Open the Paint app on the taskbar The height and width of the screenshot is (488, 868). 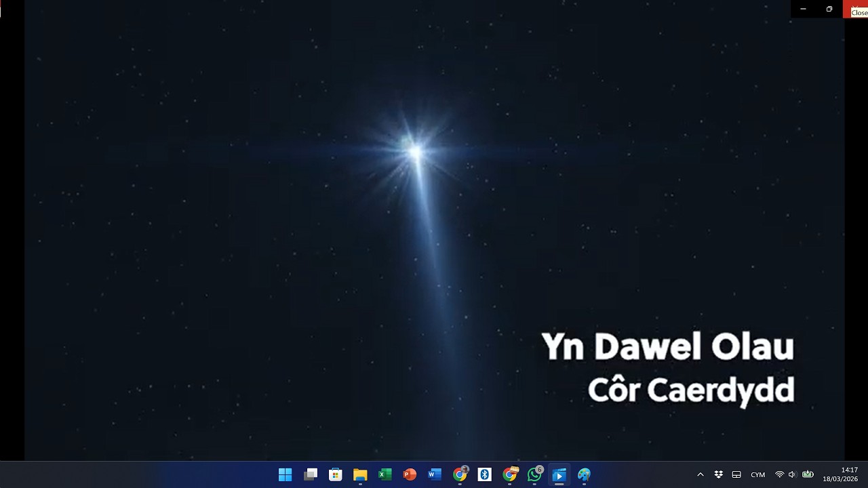click(585, 474)
